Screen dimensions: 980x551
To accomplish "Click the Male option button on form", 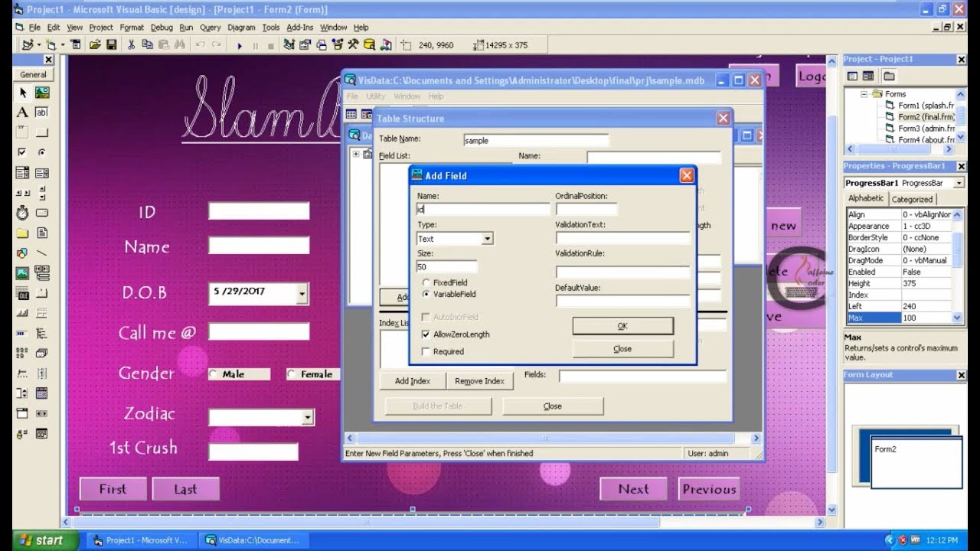I will point(214,374).
